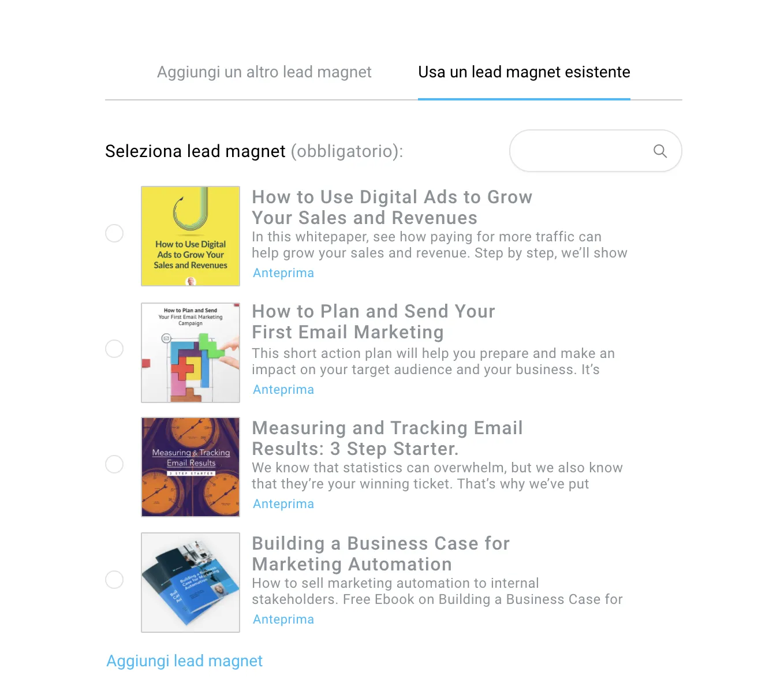784x694 pixels.
Task: Click the Aggiungi lead magnet link
Action: tap(185, 661)
